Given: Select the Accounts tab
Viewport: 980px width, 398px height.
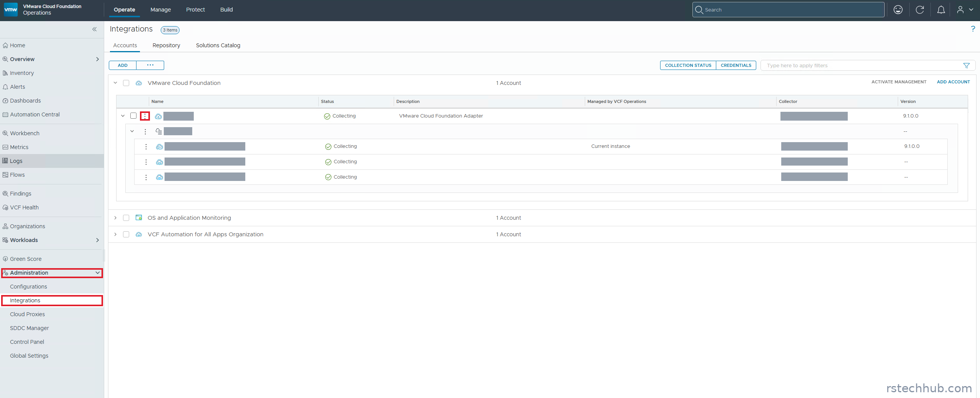Looking at the screenshot, I should [125, 45].
